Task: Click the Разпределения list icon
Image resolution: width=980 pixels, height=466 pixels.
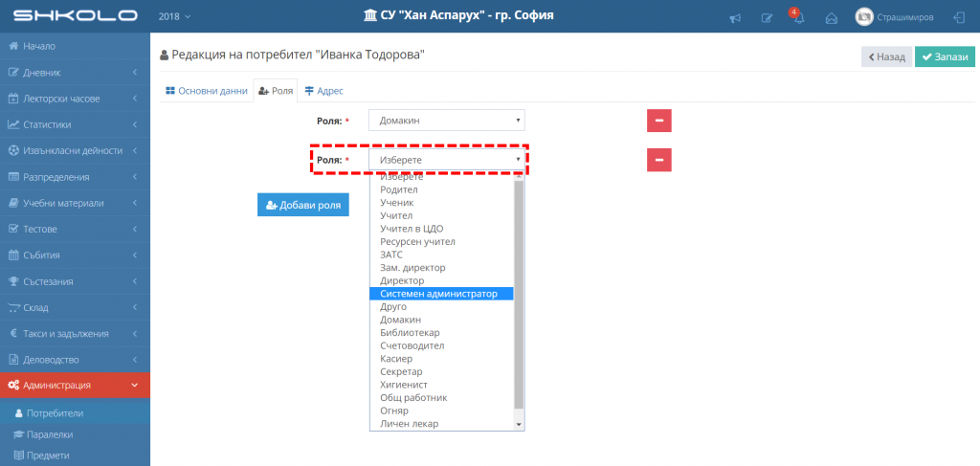Action: pos(12,177)
